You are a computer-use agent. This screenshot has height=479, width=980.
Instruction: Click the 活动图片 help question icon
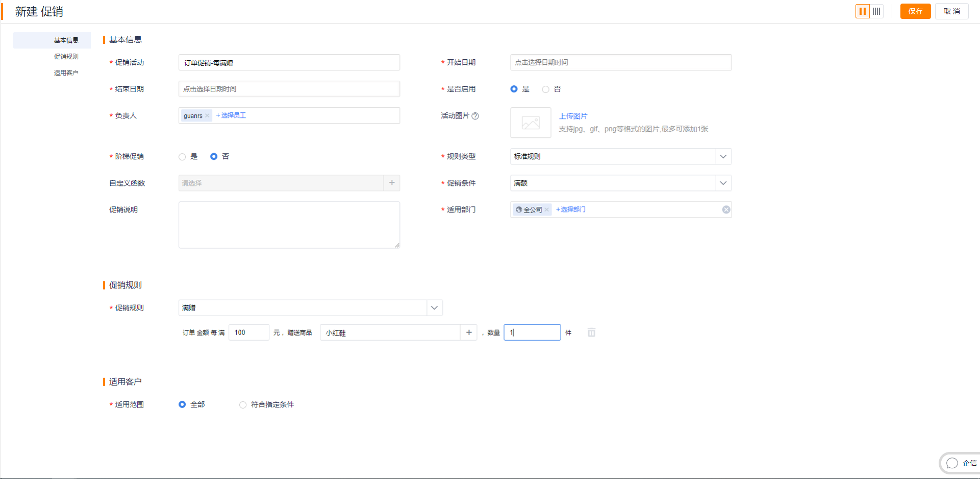pyautogui.click(x=475, y=116)
